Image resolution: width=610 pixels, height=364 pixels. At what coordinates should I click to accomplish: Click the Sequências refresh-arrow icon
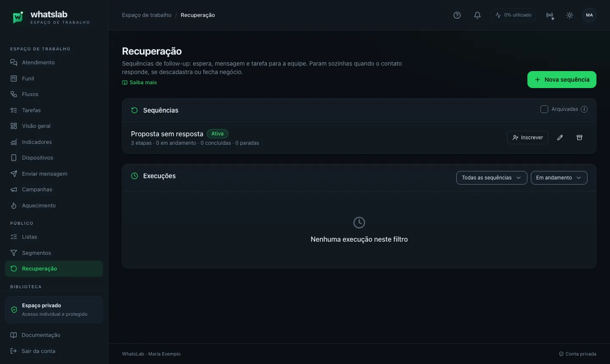(x=134, y=110)
